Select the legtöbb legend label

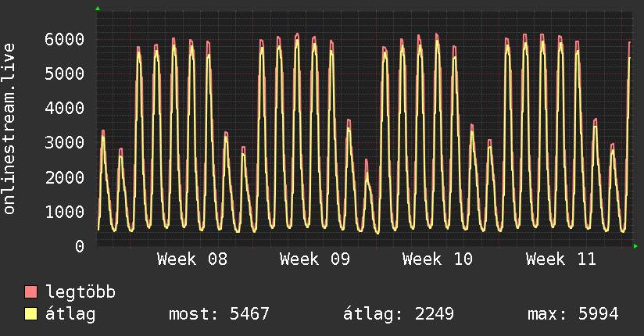coord(80,292)
